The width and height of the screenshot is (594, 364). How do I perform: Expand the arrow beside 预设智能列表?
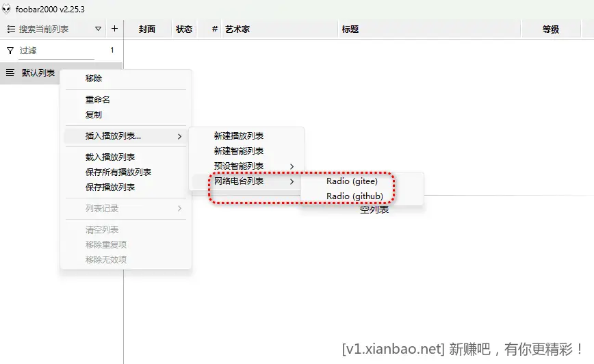click(292, 167)
